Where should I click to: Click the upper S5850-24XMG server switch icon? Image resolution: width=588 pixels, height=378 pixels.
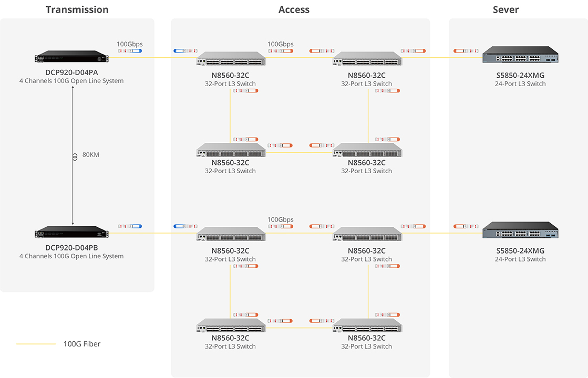(520, 55)
